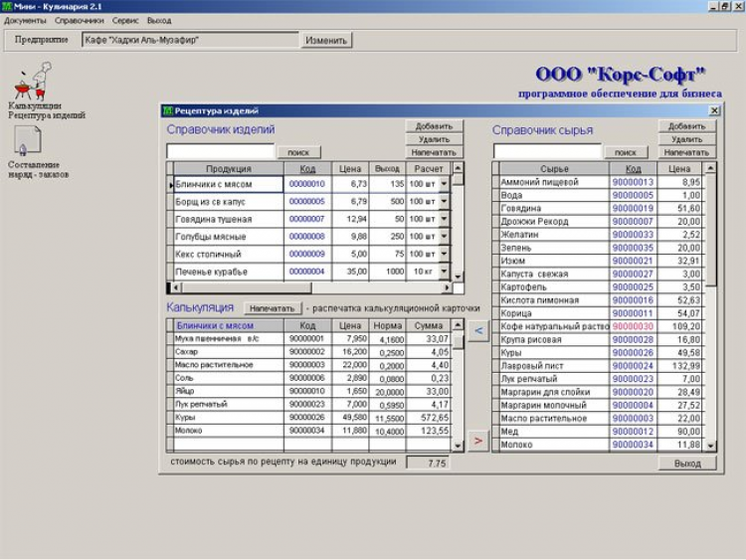Image resolution: width=746 pixels, height=560 pixels.
Task: Click up arrow of Калькуляция table scrollbar
Action: (x=458, y=325)
